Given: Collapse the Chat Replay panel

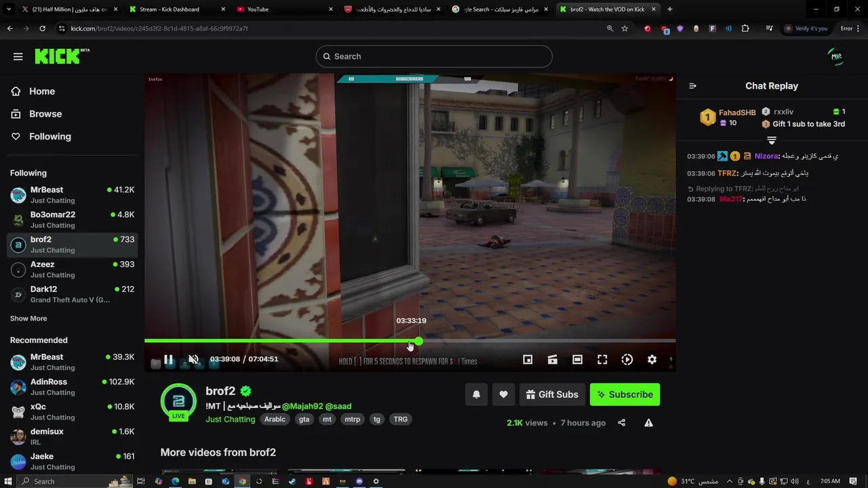Looking at the screenshot, I should 692,86.
